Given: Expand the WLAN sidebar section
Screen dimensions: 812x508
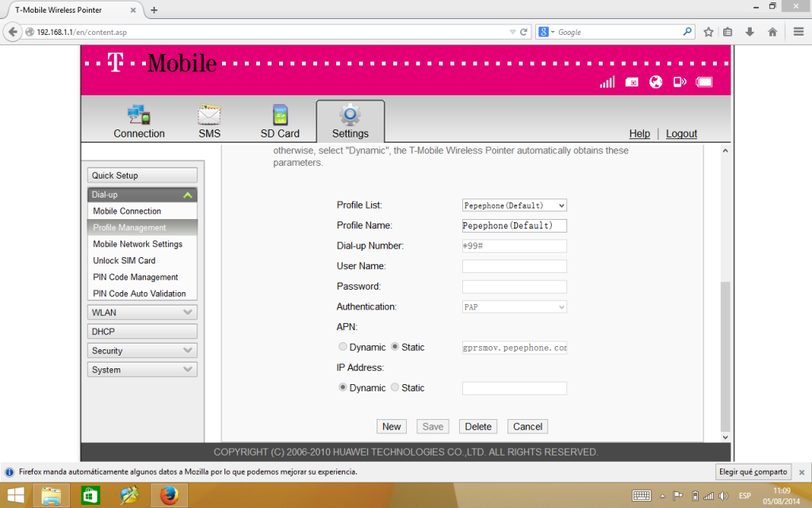Looking at the screenshot, I should (142, 313).
